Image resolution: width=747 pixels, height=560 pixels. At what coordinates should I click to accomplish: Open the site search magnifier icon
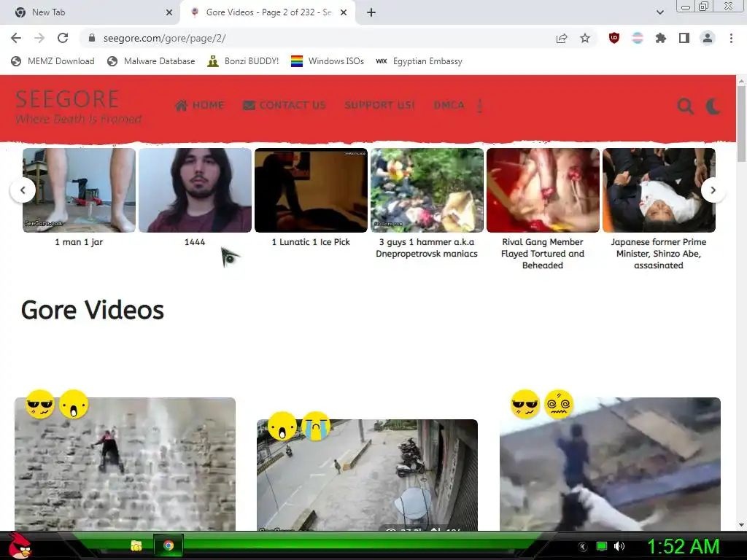pos(685,106)
